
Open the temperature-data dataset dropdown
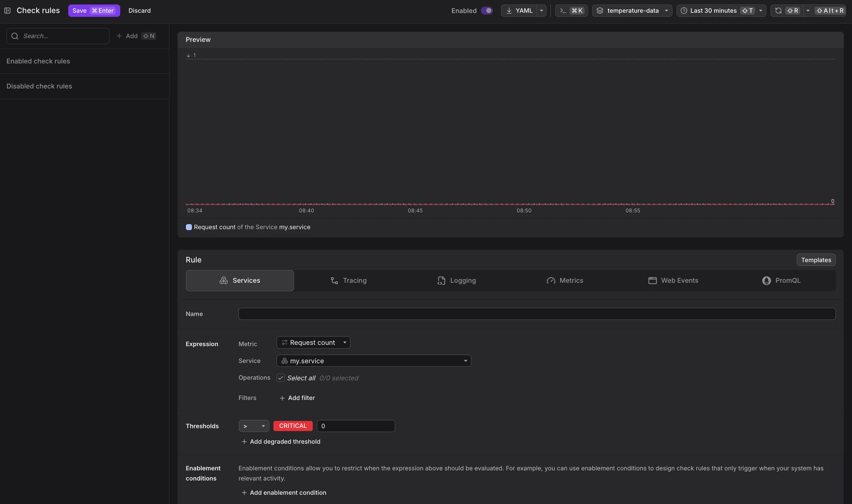[x=632, y=11]
